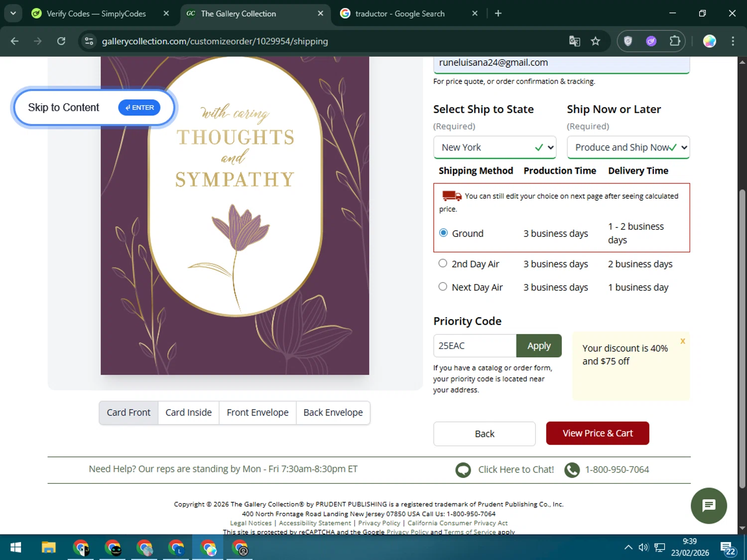Bookmark this page with the star icon

[596, 41]
